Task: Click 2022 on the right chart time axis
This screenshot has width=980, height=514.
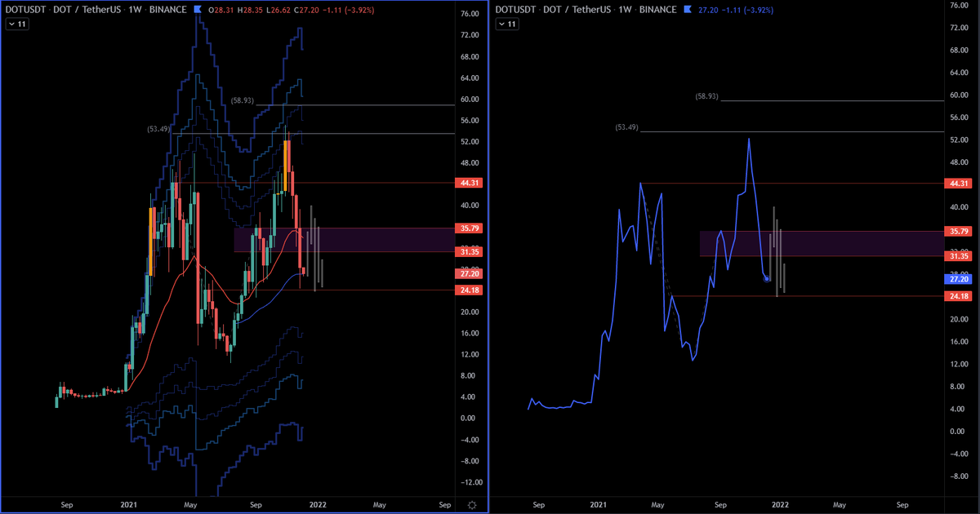Action: [x=782, y=505]
